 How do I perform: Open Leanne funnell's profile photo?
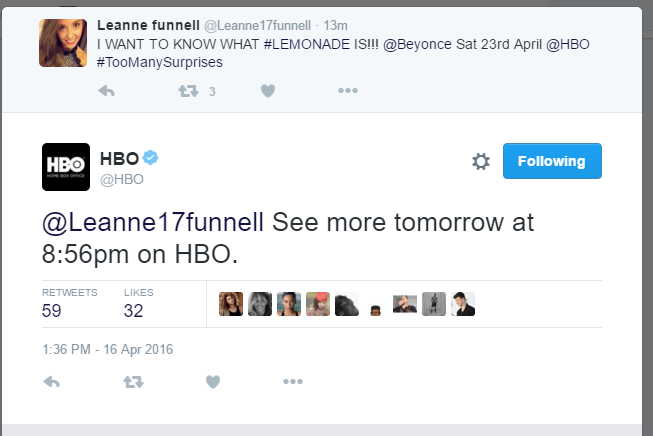(x=63, y=43)
